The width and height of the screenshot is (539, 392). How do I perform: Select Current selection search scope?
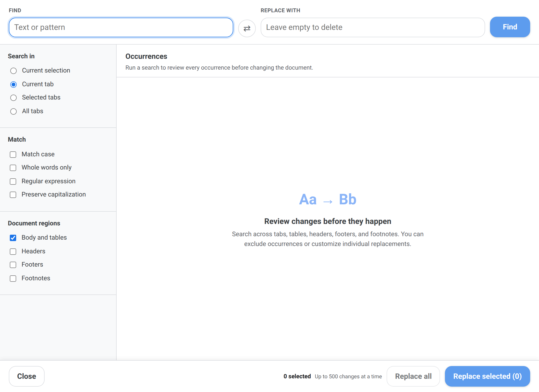click(x=13, y=71)
